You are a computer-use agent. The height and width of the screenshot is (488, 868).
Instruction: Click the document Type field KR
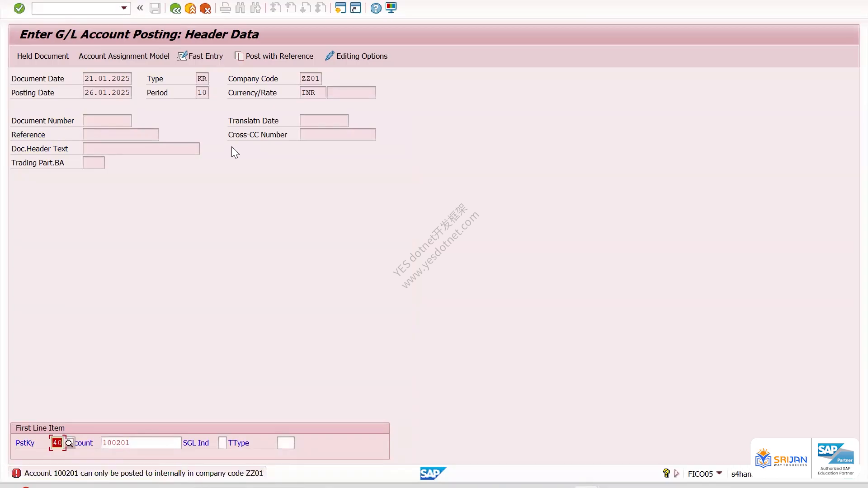click(x=202, y=79)
